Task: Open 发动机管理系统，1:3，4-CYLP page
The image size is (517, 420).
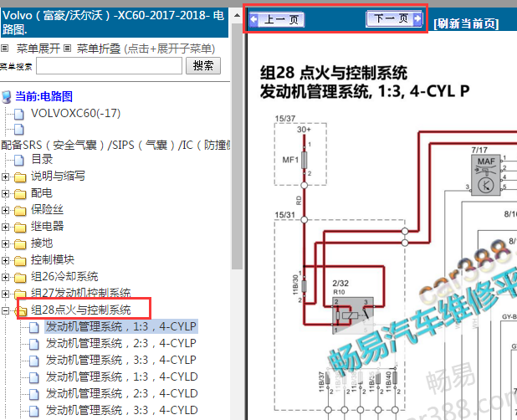Action: (x=121, y=326)
